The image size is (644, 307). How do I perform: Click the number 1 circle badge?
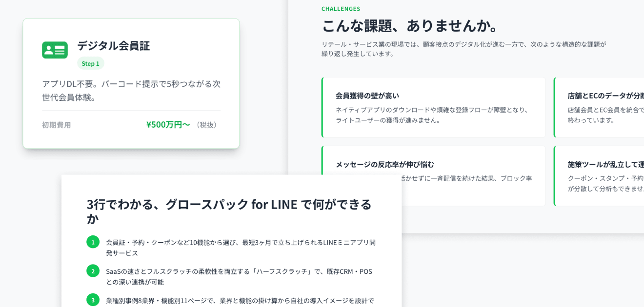pyautogui.click(x=93, y=242)
